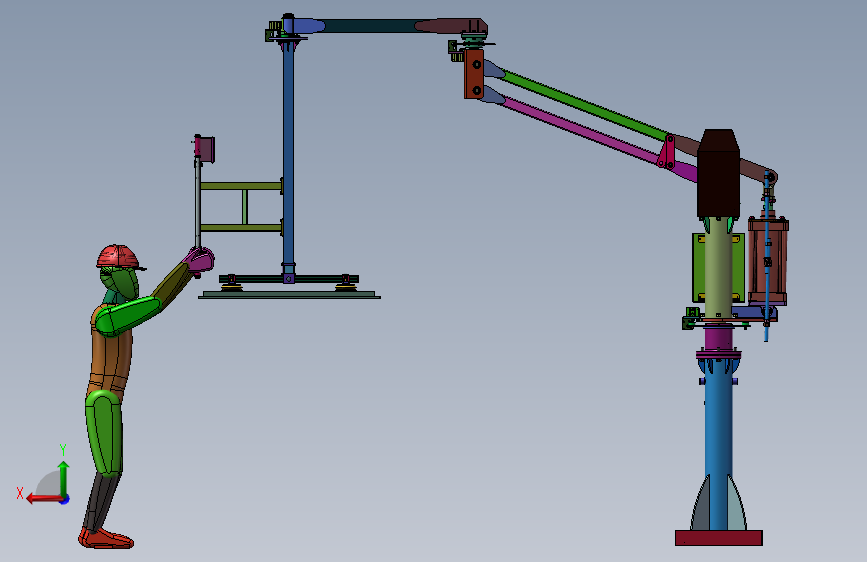Click the red X axis arrow
The height and width of the screenshot is (562, 867).
coord(44,499)
